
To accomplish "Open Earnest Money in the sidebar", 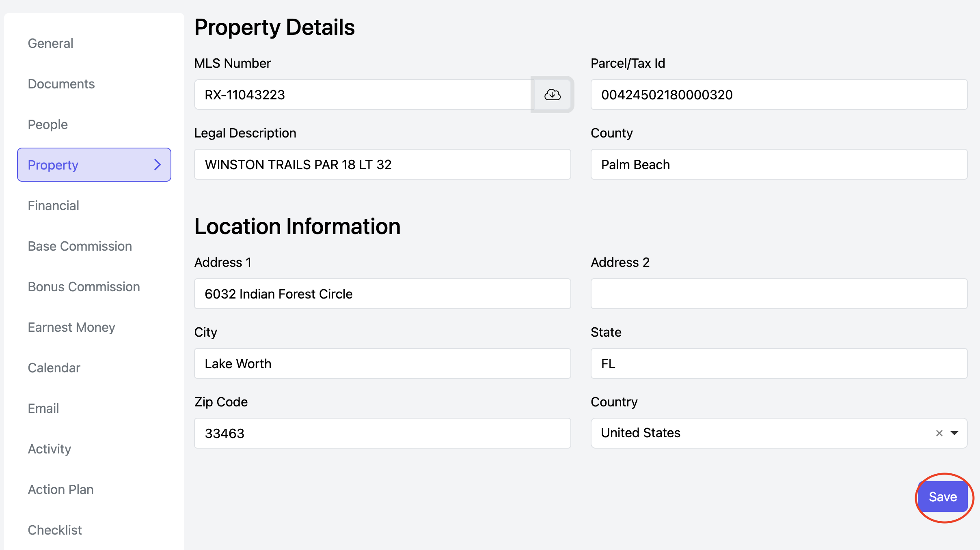I will point(71,327).
